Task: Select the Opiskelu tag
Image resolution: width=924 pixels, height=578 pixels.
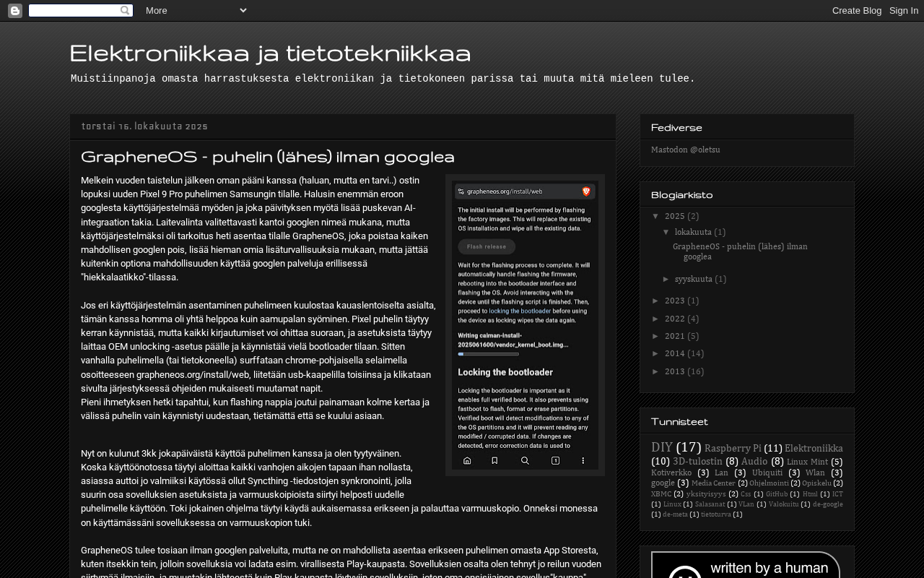Action: (816, 483)
